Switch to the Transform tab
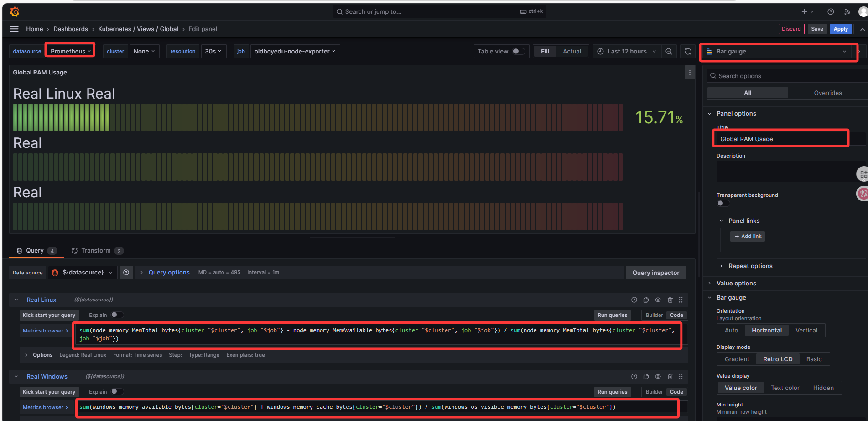This screenshot has height=421, width=868. [96, 251]
